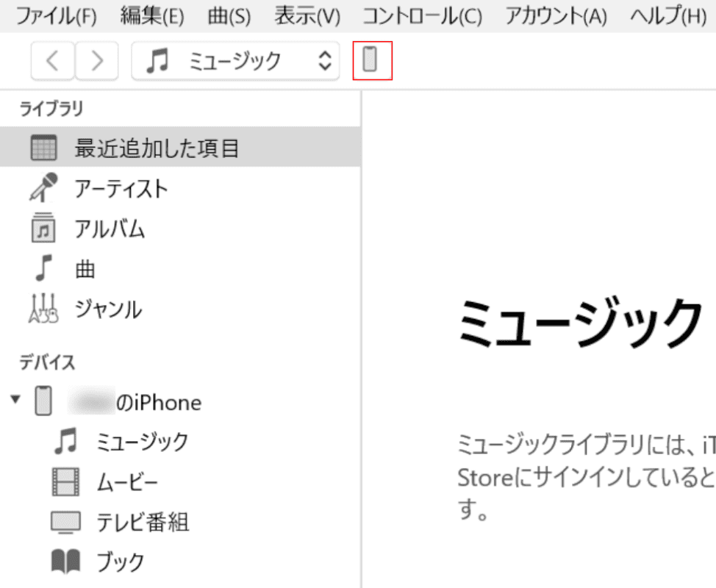The height and width of the screenshot is (588, 716).
Task: Click the up-down arrows of the media dropdown
Action: [325, 61]
